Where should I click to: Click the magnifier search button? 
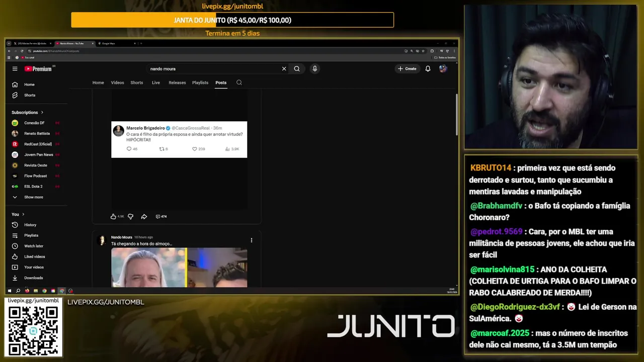(297, 69)
